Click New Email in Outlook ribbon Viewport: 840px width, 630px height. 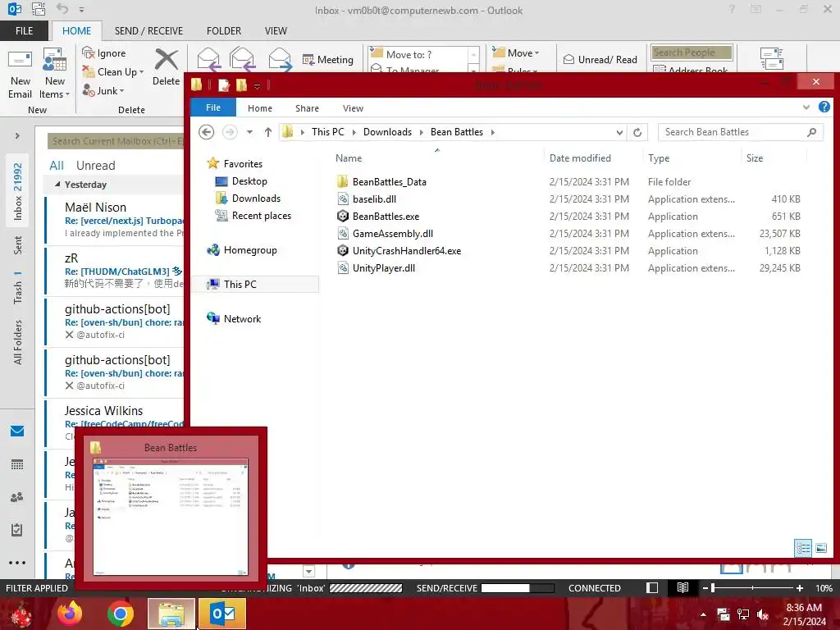click(20, 73)
